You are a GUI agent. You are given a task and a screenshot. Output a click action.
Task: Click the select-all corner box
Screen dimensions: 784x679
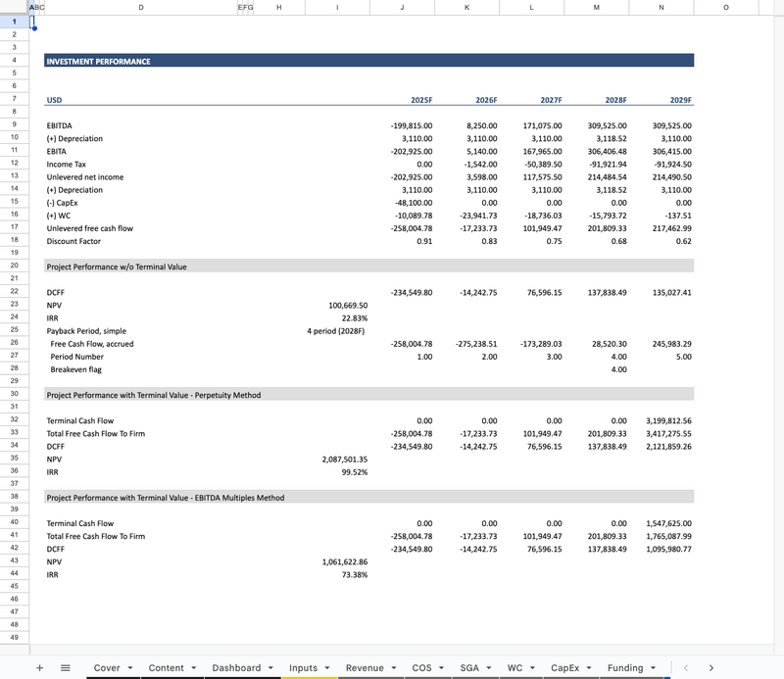(15, 7)
